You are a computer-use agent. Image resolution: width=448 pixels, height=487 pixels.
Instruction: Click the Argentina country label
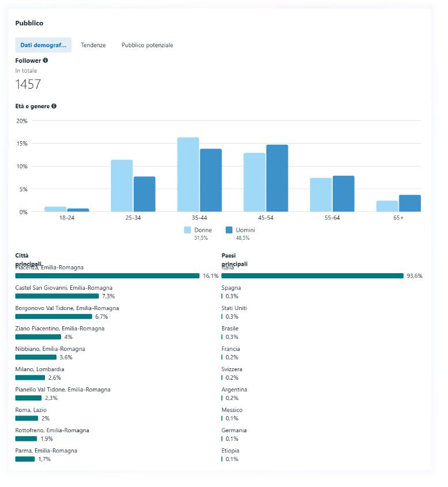(x=234, y=390)
